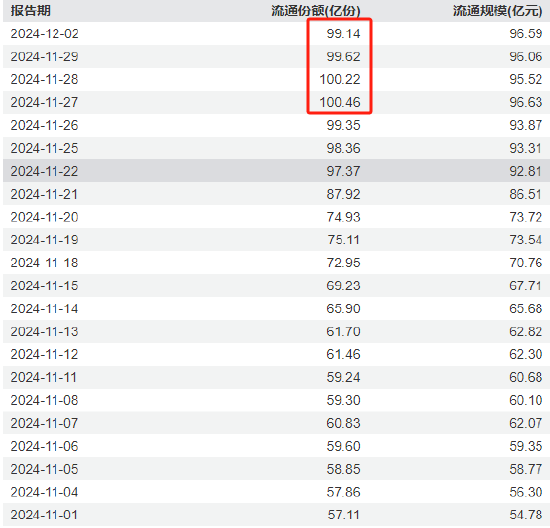Screen dimensions: 550x528
Task: Select the date 2024-11-19
Action: point(45,240)
